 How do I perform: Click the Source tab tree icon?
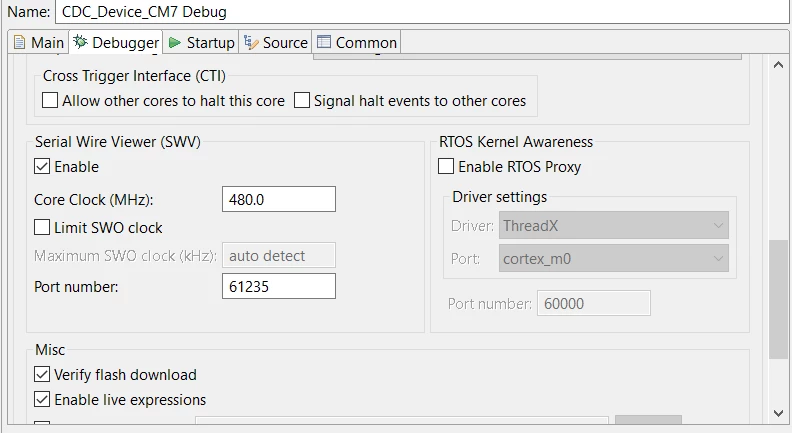click(251, 42)
